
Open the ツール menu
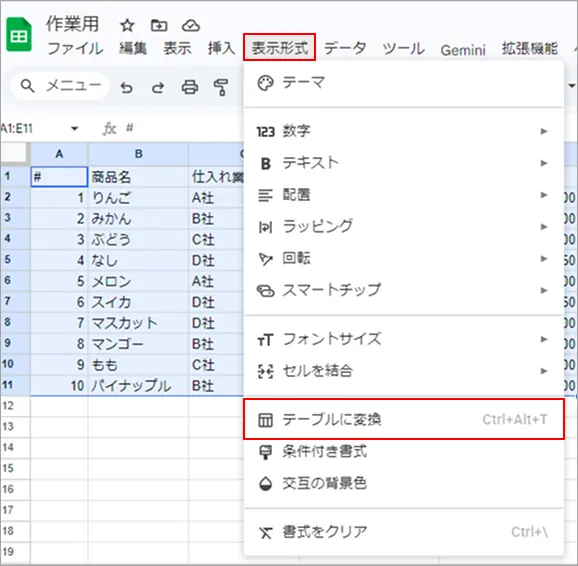(x=403, y=48)
